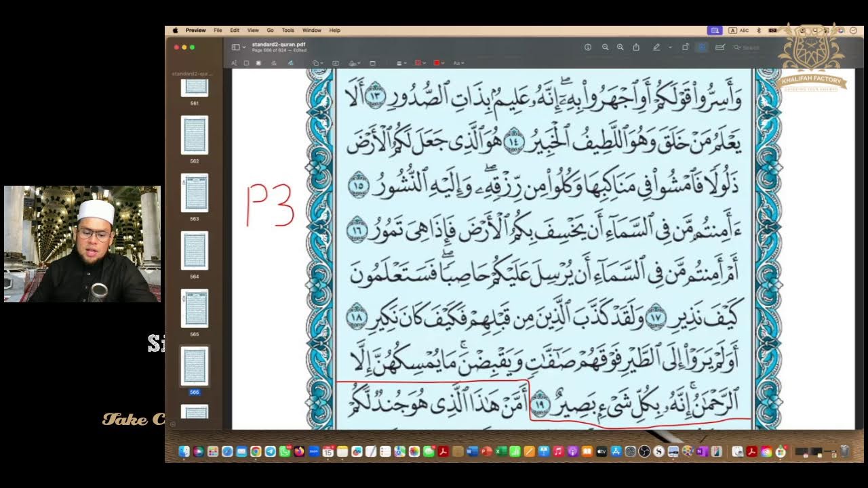Screen dimensions: 868x488
Task: Open the Go menu
Action: click(x=270, y=30)
